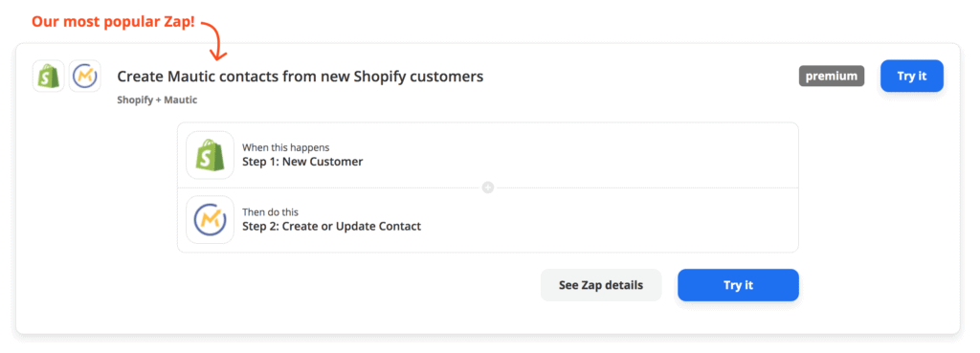
Task: Click the small Mautic icon beside the title
Action: coord(85,77)
